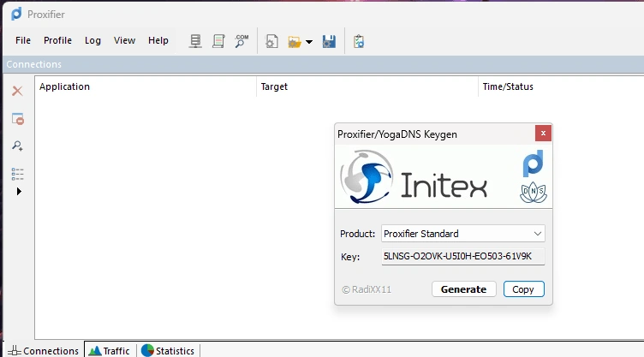Open the Product dropdown in Keygen
The width and height of the screenshot is (644, 357).
point(462,234)
